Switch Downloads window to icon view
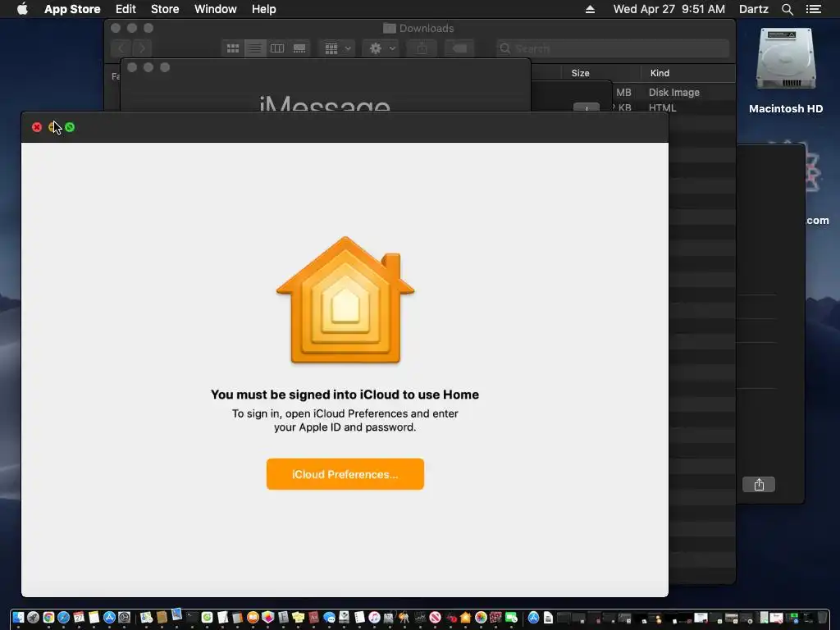The height and width of the screenshot is (630, 840). (x=232, y=48)
